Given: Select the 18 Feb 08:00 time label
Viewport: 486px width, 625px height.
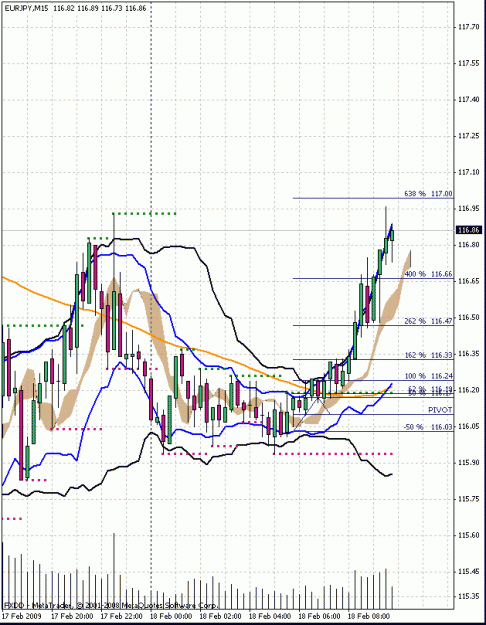Looking at the screenshot, I should point(369,616).
